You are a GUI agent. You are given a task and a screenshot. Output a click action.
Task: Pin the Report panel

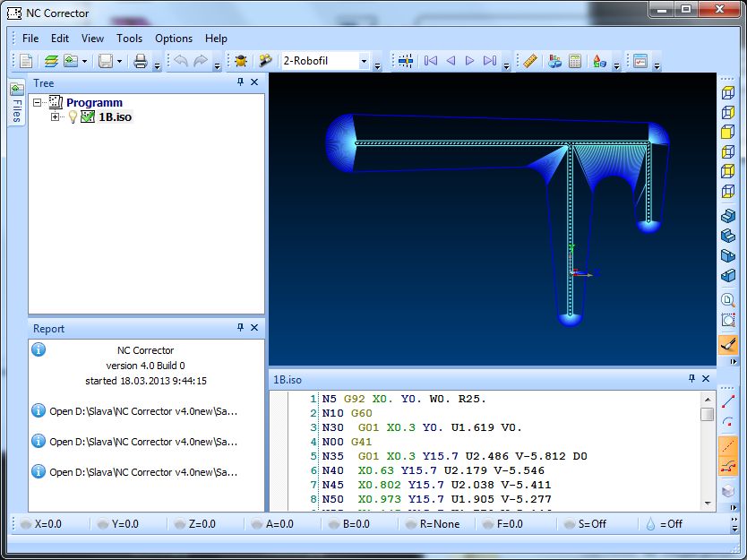241,327
